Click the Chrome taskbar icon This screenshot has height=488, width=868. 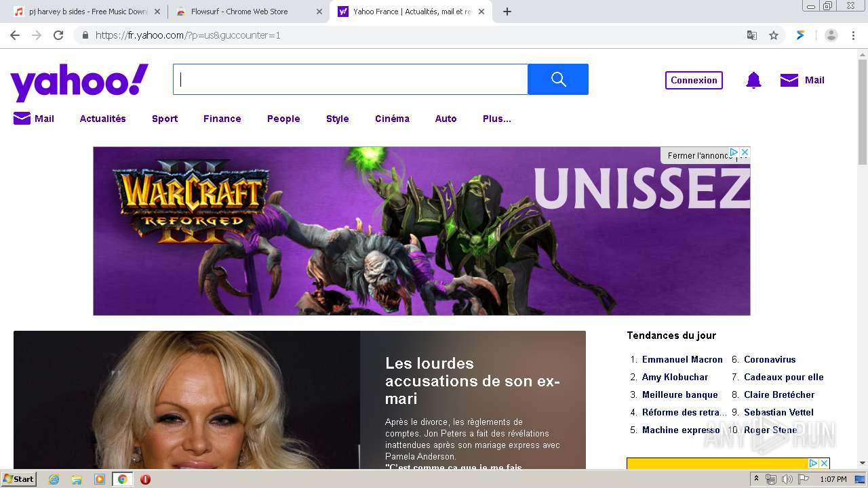(x=122, y=479)
